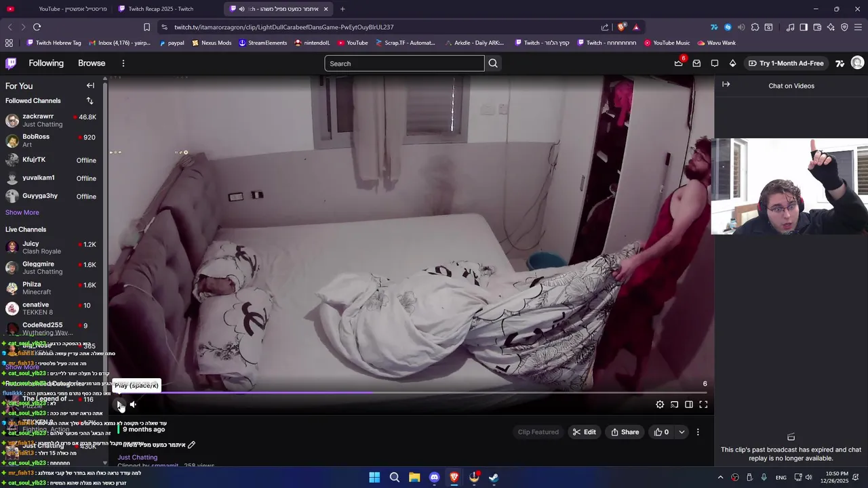Collapse the Chat on Videos panel
868x488 pixels.
[x=726, y=85]
